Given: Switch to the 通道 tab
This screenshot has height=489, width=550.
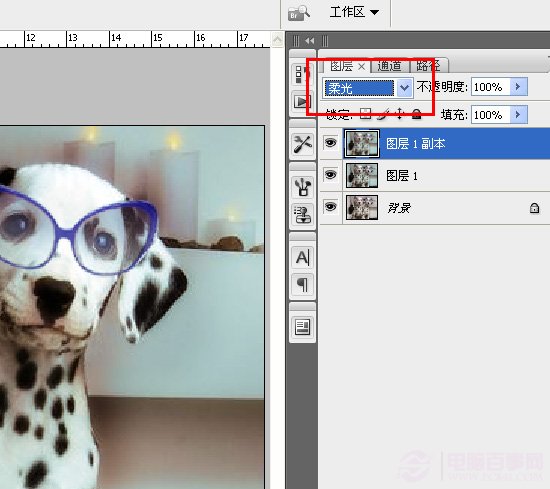Looking at the screenshot, I should tap(389, 66).
